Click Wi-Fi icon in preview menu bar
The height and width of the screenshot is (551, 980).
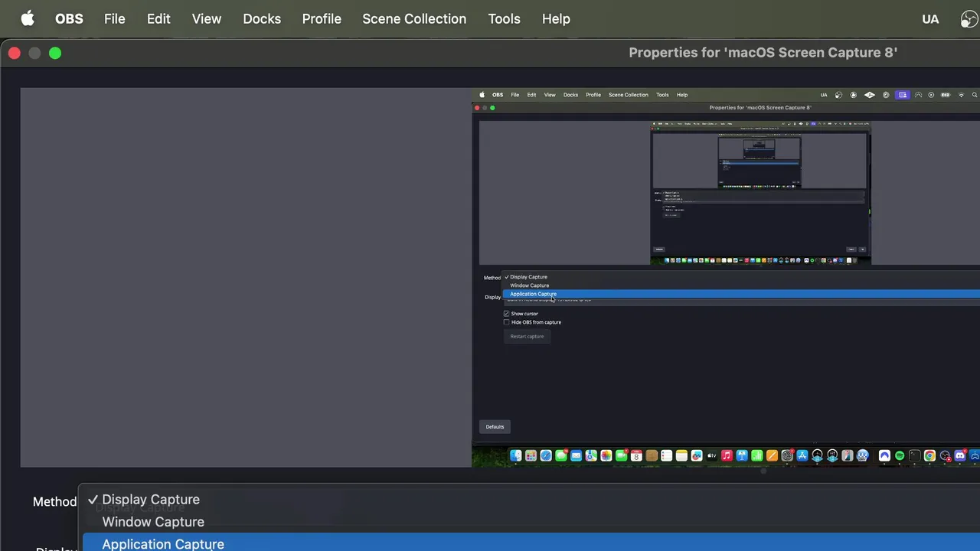pos(962,95)
